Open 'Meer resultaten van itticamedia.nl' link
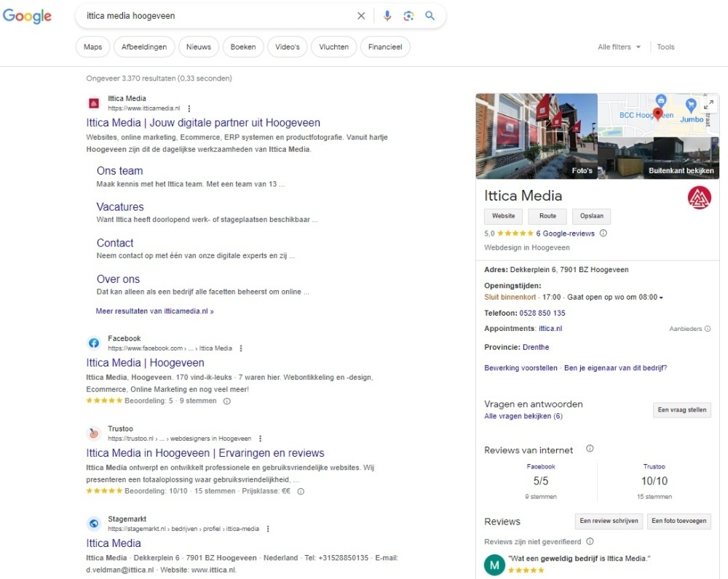The width and height of the screenshot is (728, 579). click(x=154, y=311)
